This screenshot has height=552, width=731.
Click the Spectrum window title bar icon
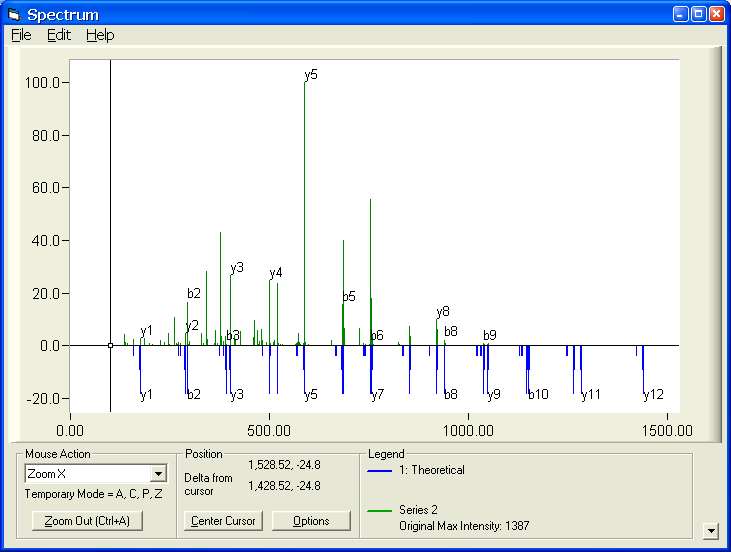(15, 14)
